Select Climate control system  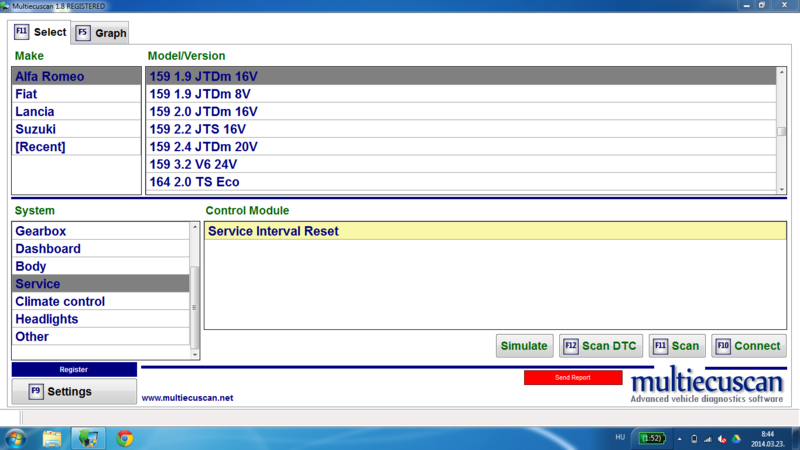tap(101, 301)
